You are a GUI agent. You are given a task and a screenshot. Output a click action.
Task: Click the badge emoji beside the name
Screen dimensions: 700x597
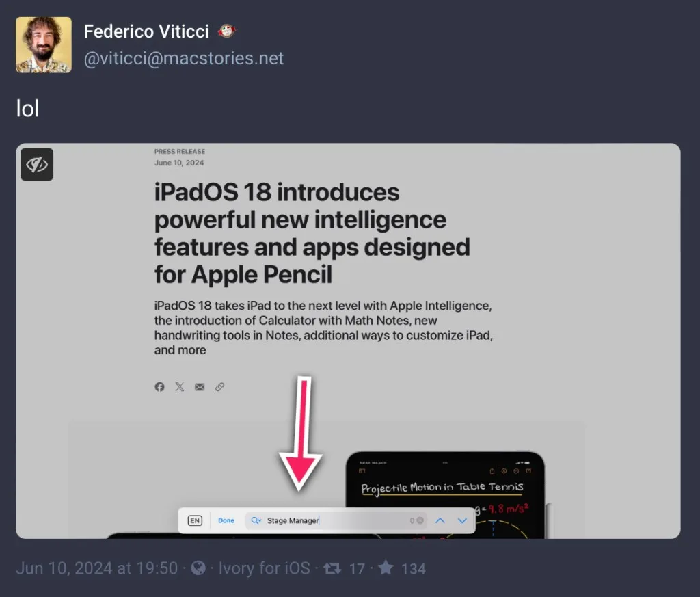pos(226,31)
